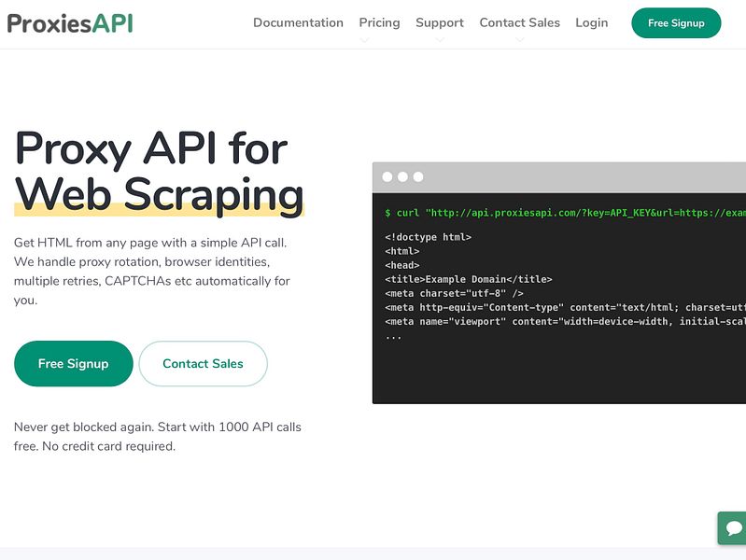
Task: Click the large Free Signup hero button
Action: click(x=73, y=363)
